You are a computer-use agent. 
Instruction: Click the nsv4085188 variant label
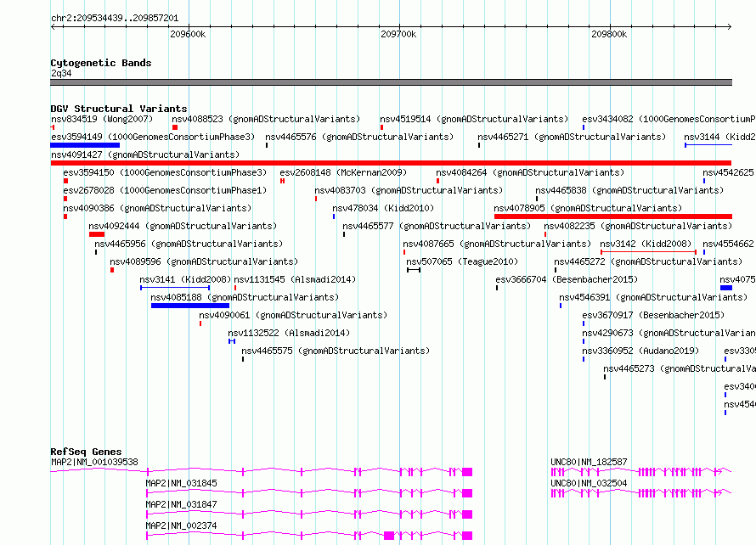[x=245, y=297]
